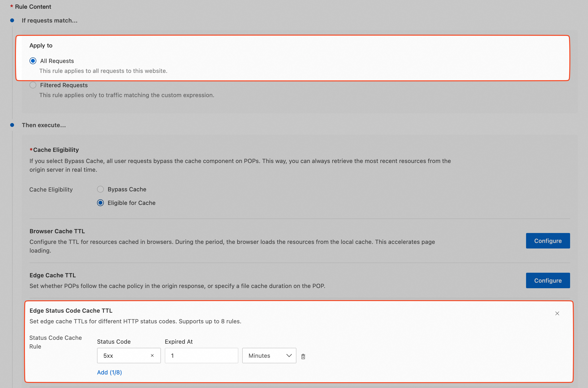
Task: Click the All Requests description text
Action: click(103, 71)
